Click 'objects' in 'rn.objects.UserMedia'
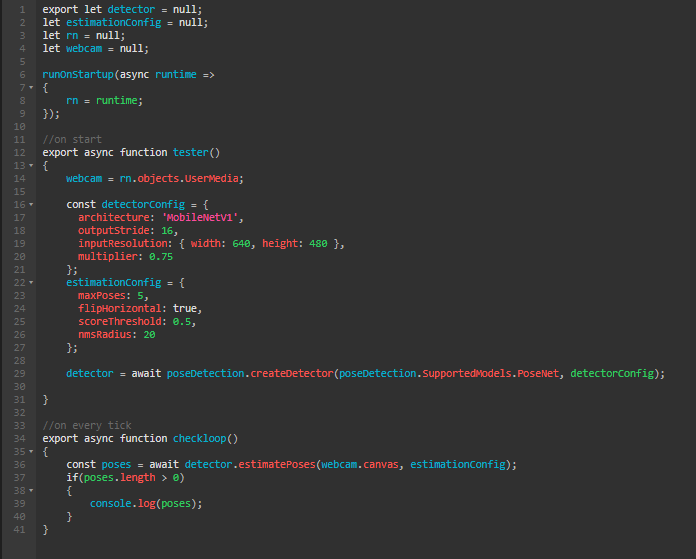This screenshot has height=559, width=696. 158,178
